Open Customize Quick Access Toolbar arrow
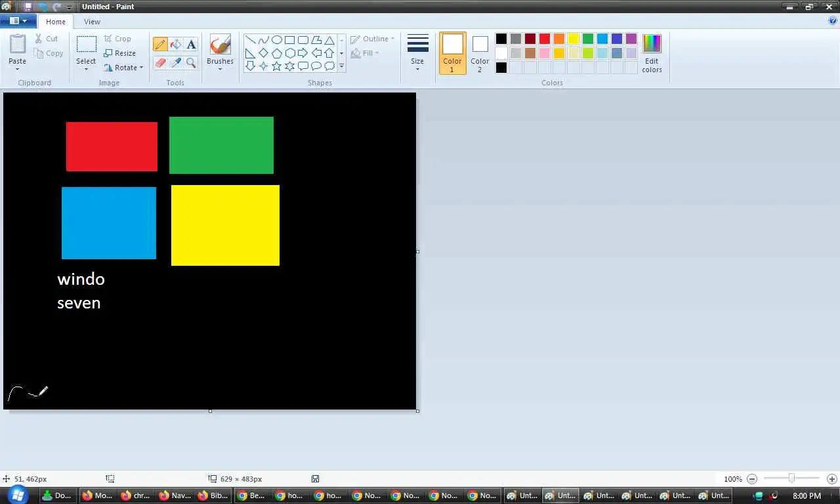Image resolution: width=840 pixels, height=504 pixels. pyautogui.click(x=70, y=7)
